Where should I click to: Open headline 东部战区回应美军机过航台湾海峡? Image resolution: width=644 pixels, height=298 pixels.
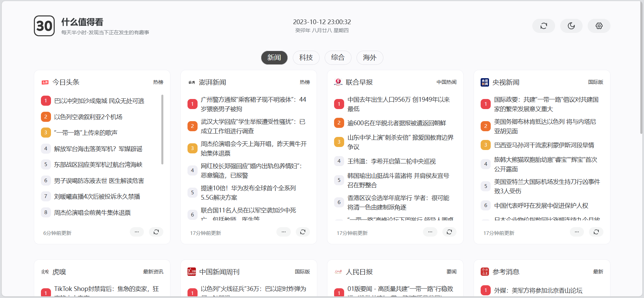[x=98, y=164]
